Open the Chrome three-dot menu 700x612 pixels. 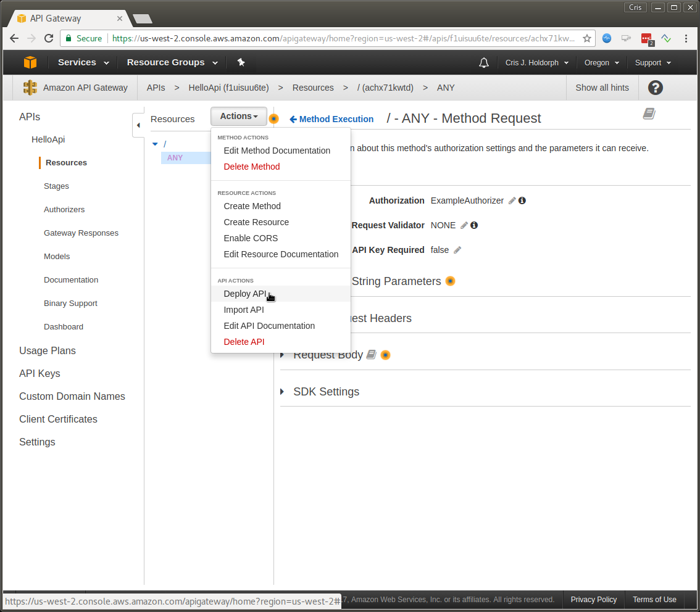click(x=686, y=38)
